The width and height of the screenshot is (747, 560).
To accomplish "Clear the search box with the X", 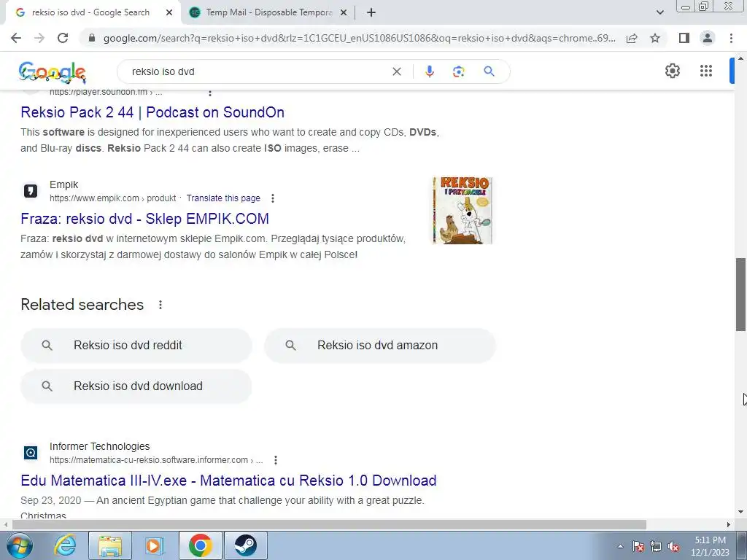I will click(x=396, y=71).
